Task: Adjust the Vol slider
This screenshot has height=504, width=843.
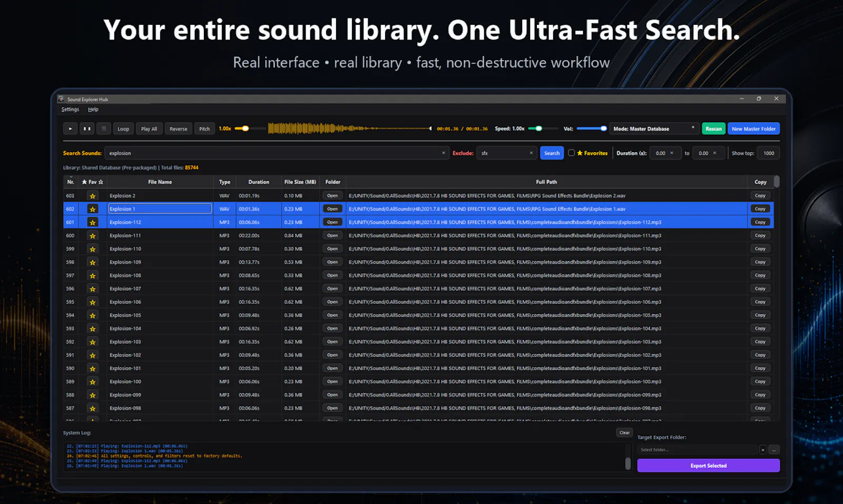Action: 592,129
